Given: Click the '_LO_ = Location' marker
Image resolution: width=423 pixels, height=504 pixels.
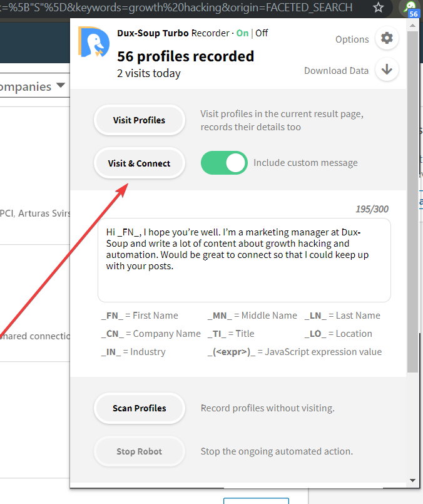Looking at the screenshot, I should pyautogui.click(x=338, y=334).
